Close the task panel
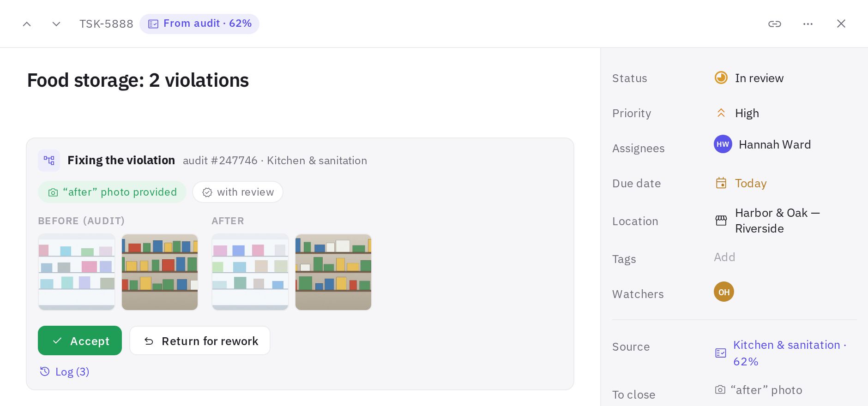 click(841, 24)
